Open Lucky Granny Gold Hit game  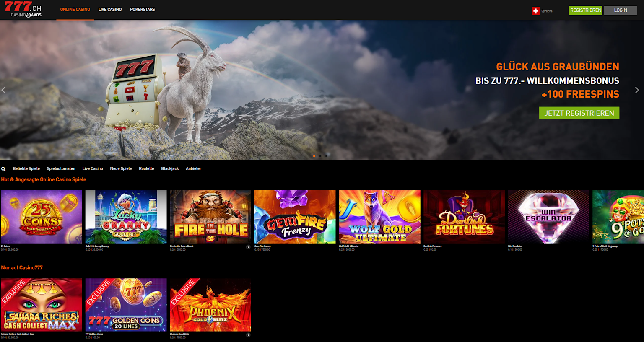click(126, 217)
